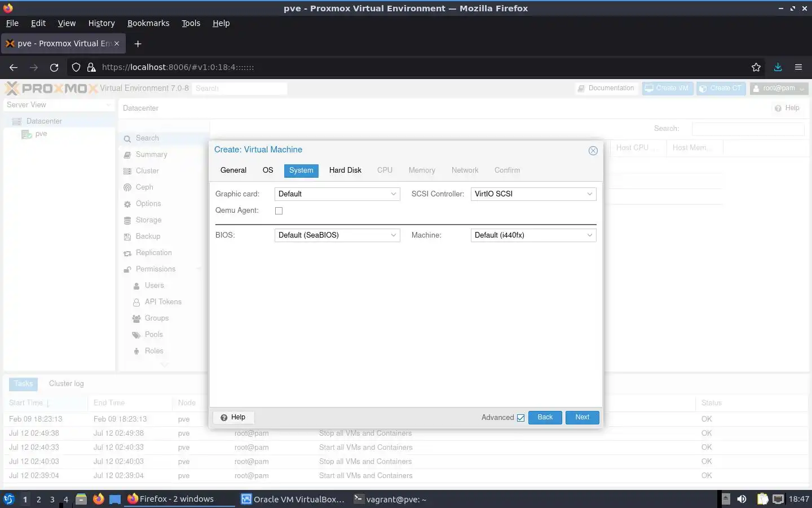The height and width of the screenshot is (508, 812).
Task: Open the History menu
Action: 101,23
